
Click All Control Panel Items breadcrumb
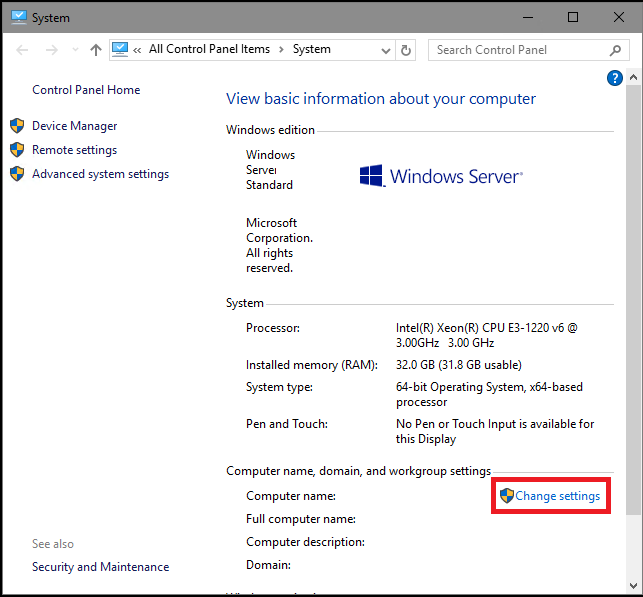(209, 49)
